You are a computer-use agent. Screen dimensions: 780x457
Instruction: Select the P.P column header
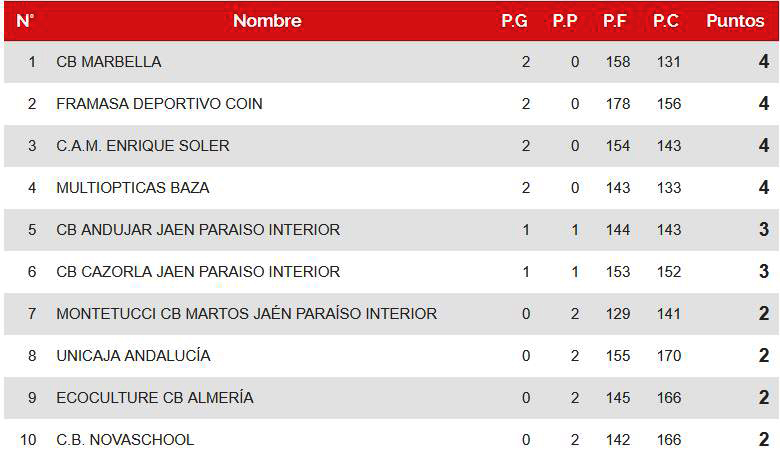point(565,21)
